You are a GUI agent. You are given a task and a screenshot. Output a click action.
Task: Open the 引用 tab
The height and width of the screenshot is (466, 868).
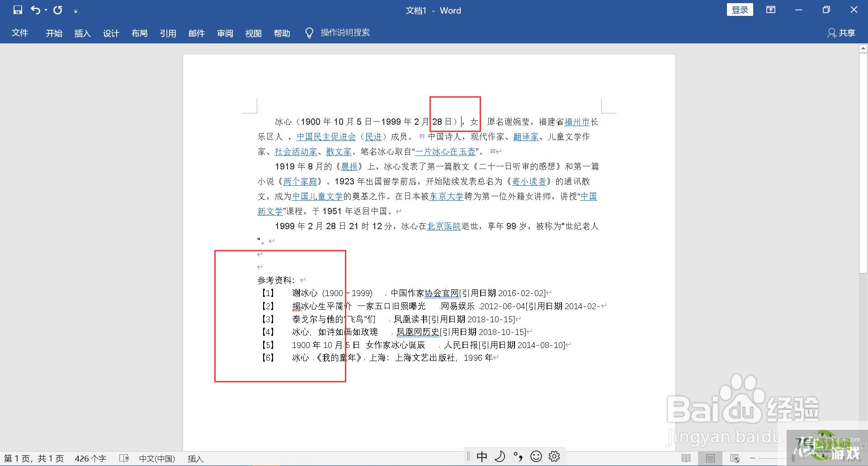tap(168, 33)
